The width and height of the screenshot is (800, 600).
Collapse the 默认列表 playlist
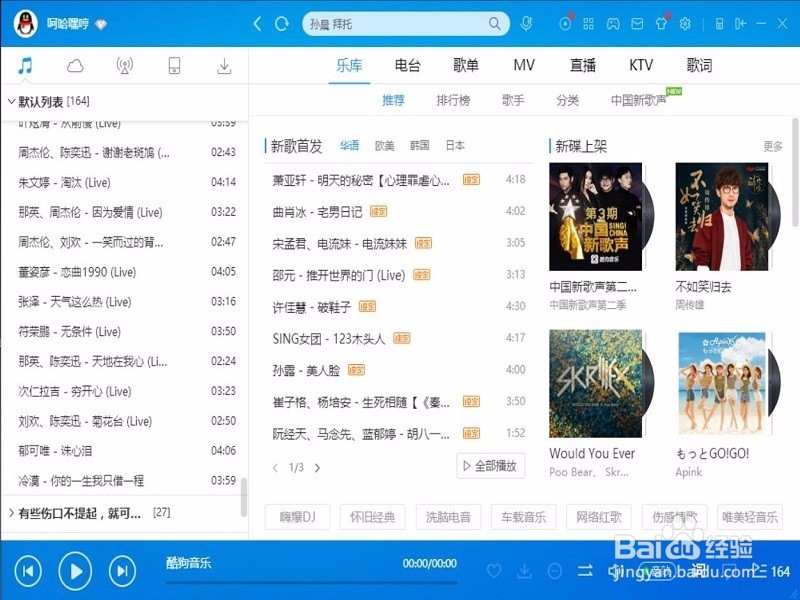click(11, 102)
